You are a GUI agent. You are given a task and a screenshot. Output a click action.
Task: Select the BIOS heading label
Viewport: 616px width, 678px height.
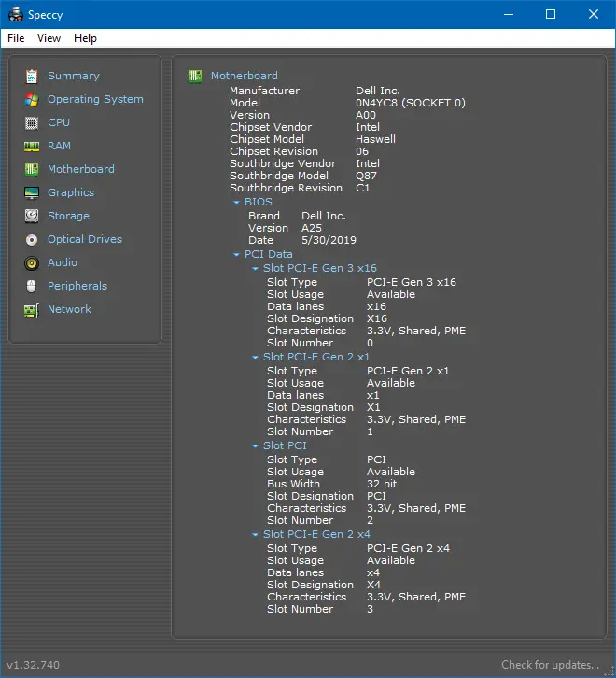point(259,202)
